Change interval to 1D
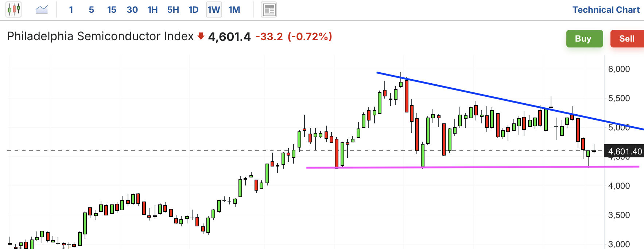Screen dimensions: 644x249 (193, 10)
